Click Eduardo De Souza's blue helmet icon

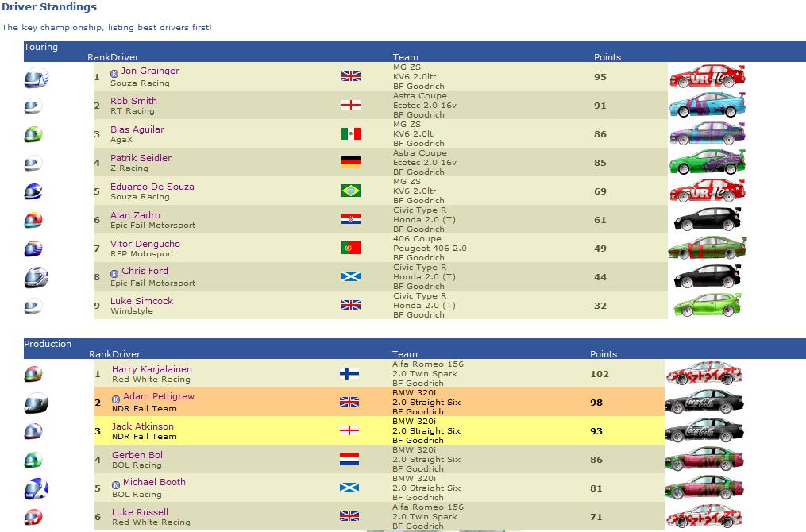click(x=33, y=191)
